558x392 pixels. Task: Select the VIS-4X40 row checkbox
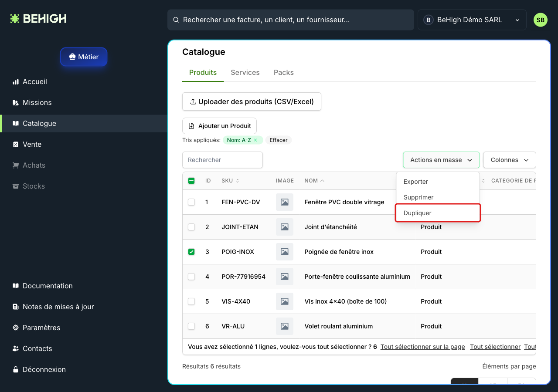pos(191,301)
